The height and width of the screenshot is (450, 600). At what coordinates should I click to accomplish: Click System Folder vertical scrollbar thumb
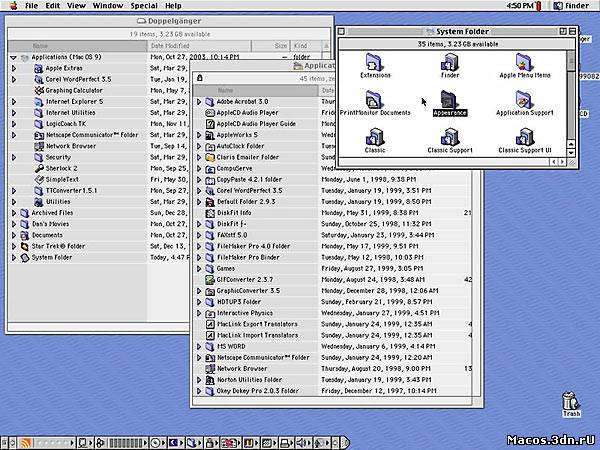(571, 61)
